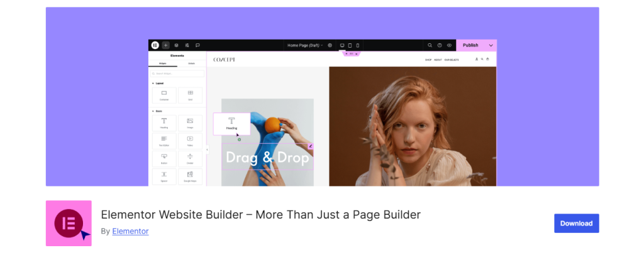644x260 pixels.
Task: Switch to mobile device view
Action: pos(358,45)
